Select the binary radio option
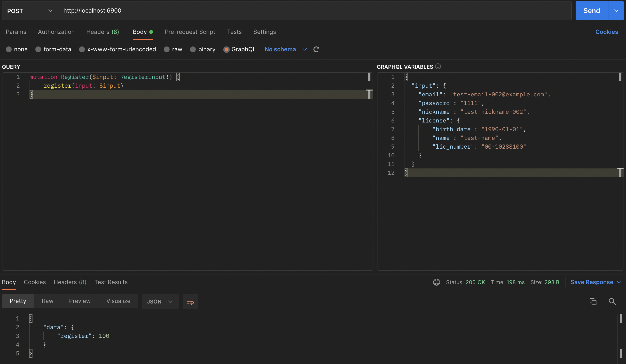This screenshot has width=626, height=364. point(193,49)
